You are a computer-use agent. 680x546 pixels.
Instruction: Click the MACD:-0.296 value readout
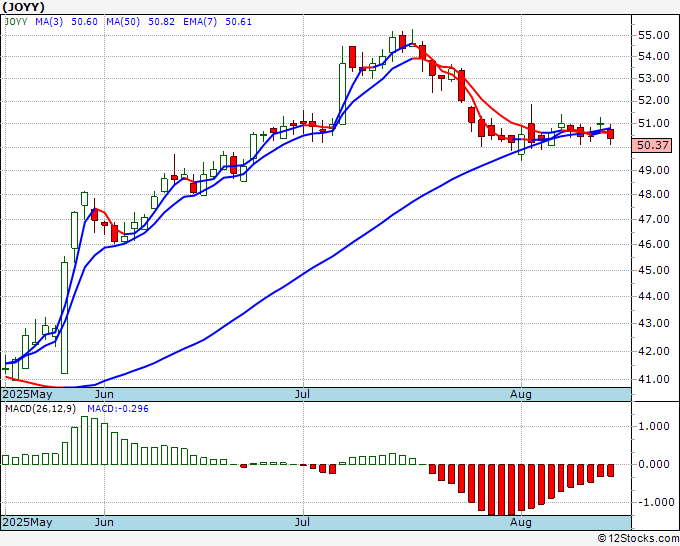tap(118, 409)
